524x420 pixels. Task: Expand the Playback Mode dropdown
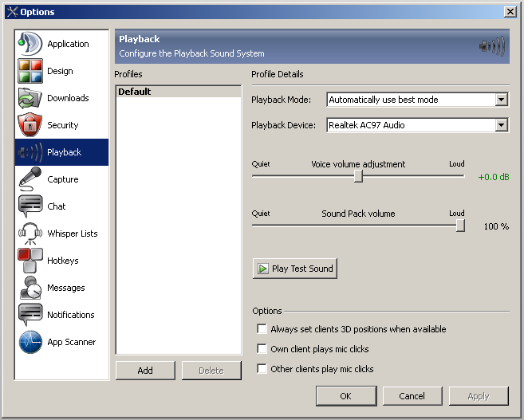click(501, 100)
